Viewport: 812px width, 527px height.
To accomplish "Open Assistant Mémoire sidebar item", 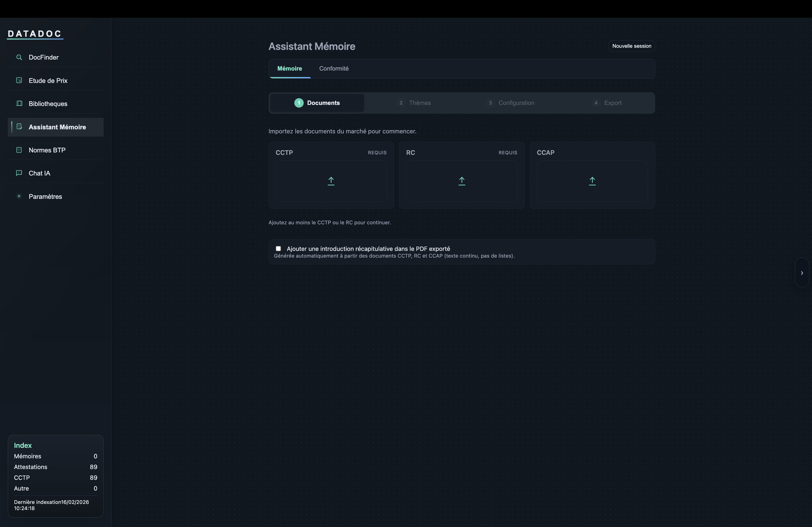I will 57,127.
